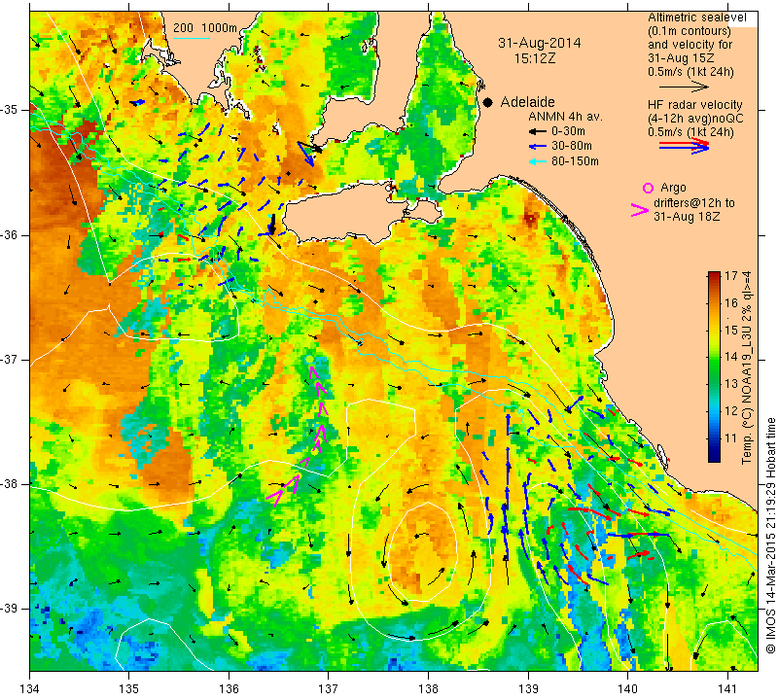Click the 134 longitude axis label
This screenshot has height=700, width=778.
[30, 689]
